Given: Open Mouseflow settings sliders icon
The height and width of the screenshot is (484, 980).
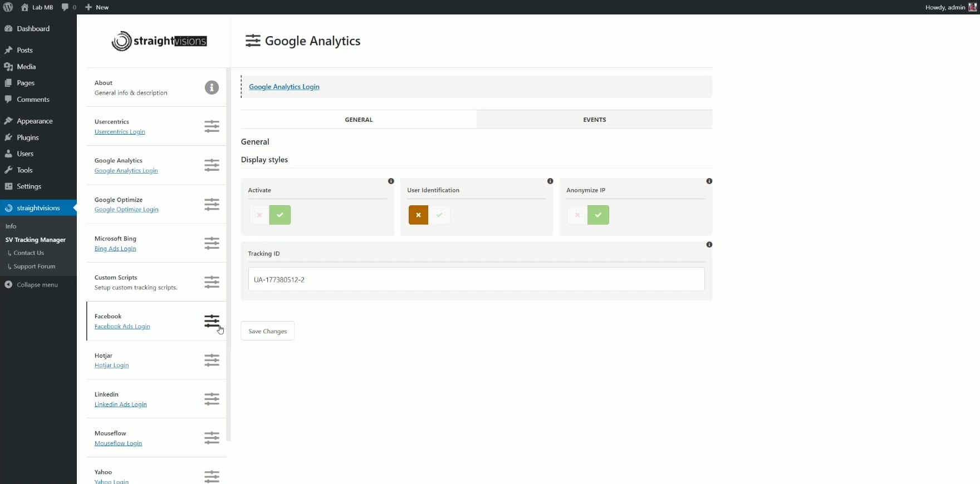Looking at the screenshot, I should click(x=212, y=438).
